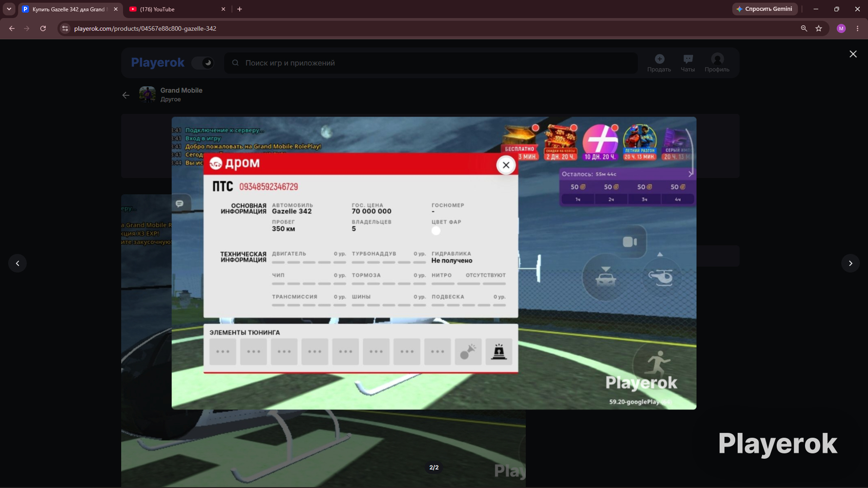This screenshot has width=868, height=488.
Task: Open the Чаты chats icon
Action: tap(688, 63)
